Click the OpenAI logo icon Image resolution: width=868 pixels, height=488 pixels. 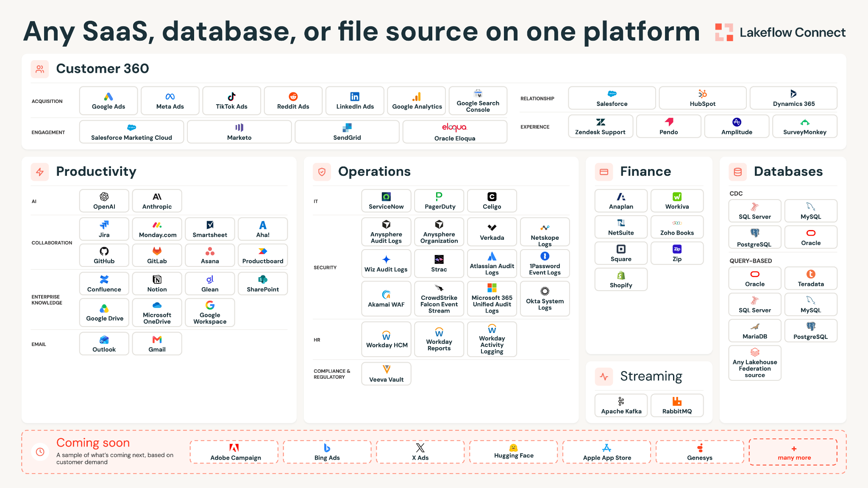104,197
